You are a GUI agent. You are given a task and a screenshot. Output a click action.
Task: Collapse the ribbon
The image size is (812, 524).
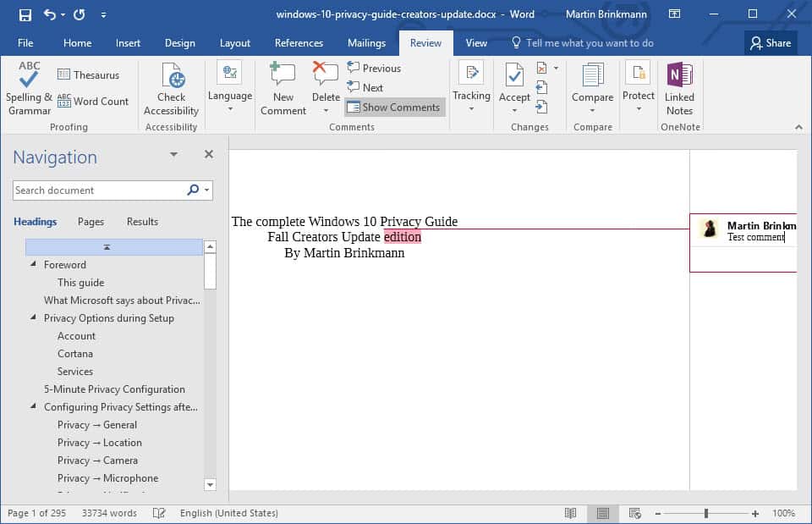click(x=798, y=127)
